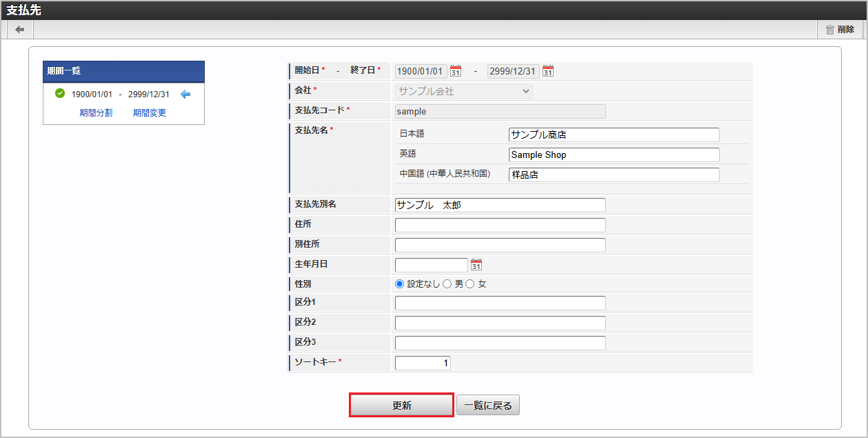The image size is (868, 438).
Task: Click the 期間変更 link
Action: 150,112
